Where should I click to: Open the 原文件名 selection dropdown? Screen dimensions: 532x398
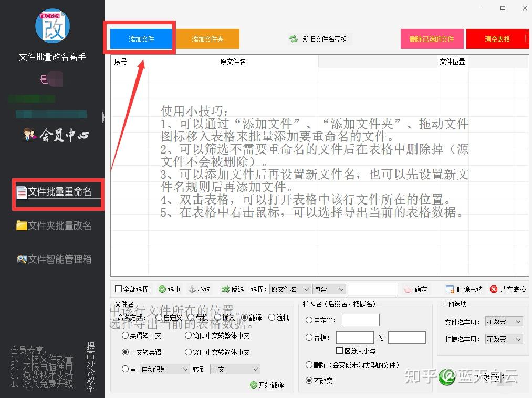290,289
